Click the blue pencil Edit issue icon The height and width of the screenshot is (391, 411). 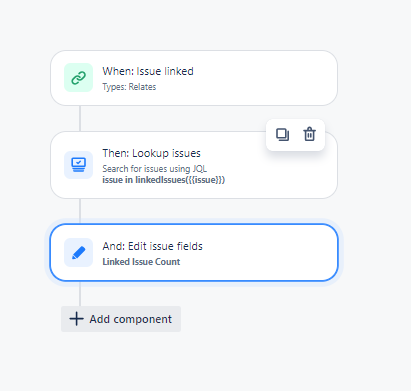tap(78, 252)
